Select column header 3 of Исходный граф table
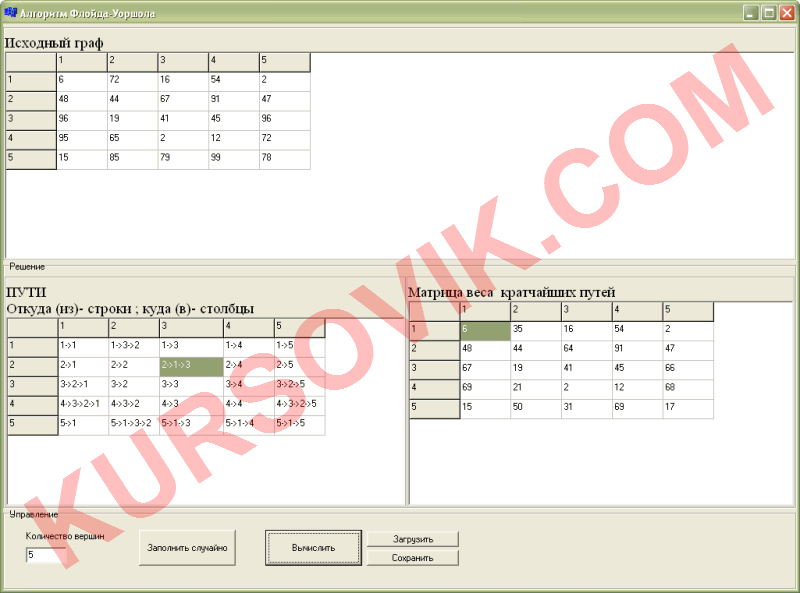Image resolution: width=800 pixels, height=593 pixels. click(183, 62)
